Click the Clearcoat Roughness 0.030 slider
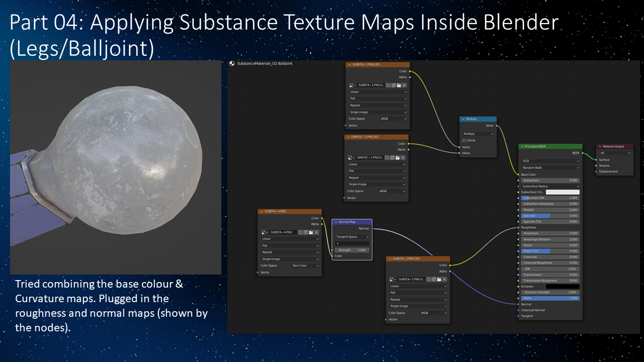 click(x=550, y=263)
